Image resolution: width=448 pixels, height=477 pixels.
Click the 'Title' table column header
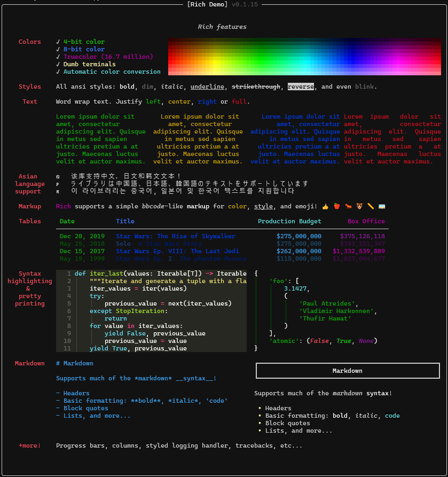[x=125, y=221]
